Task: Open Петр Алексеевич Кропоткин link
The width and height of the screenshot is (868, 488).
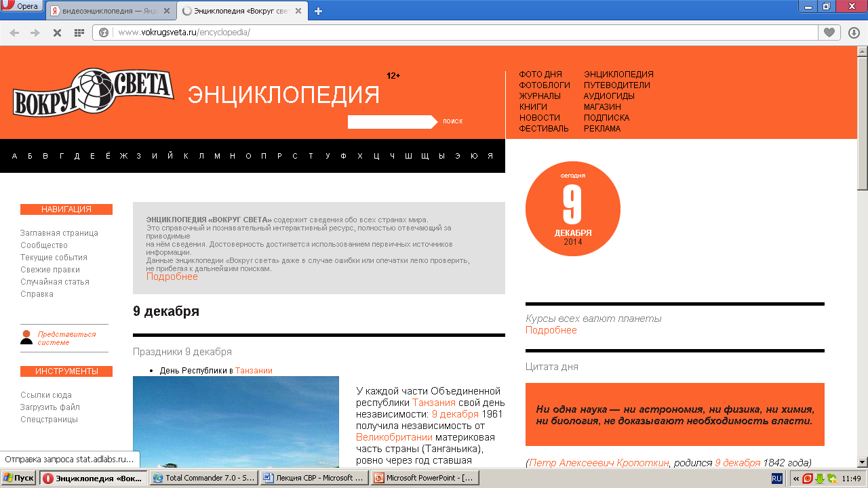Action: click(x=599, y=463)
